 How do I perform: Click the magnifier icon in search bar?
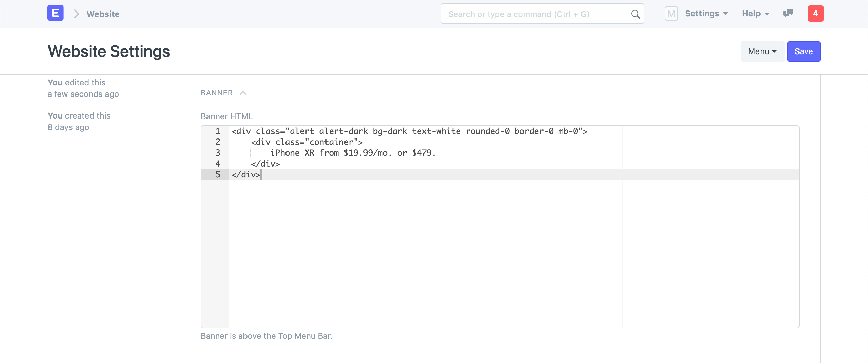click(x=635, y=14)
